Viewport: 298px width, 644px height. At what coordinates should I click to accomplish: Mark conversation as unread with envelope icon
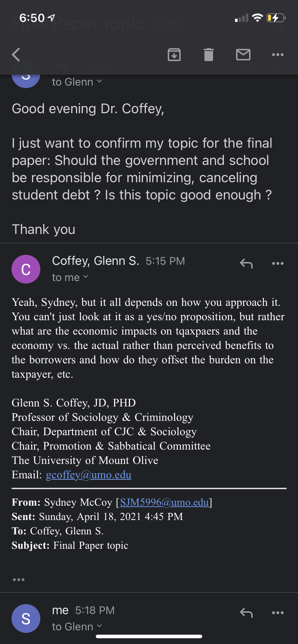point(243,55)
